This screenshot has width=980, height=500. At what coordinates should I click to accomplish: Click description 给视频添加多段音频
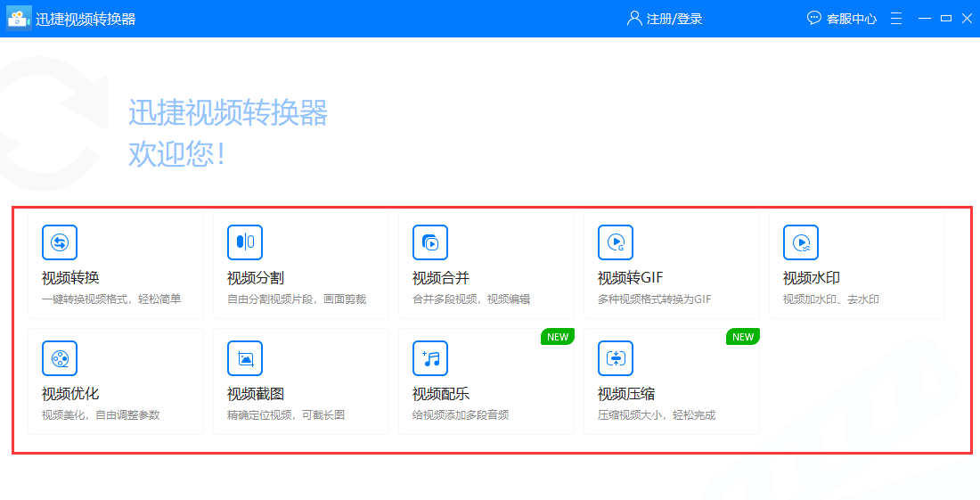pos(461,415)
